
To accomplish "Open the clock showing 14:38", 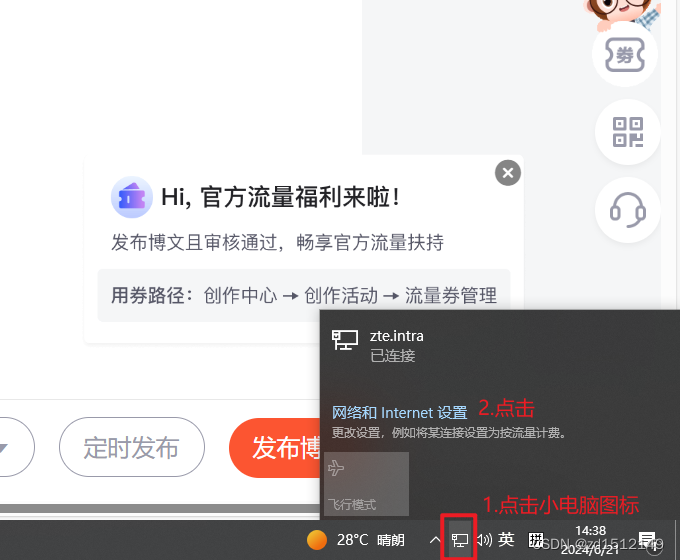I will click(x=590, y=540).
